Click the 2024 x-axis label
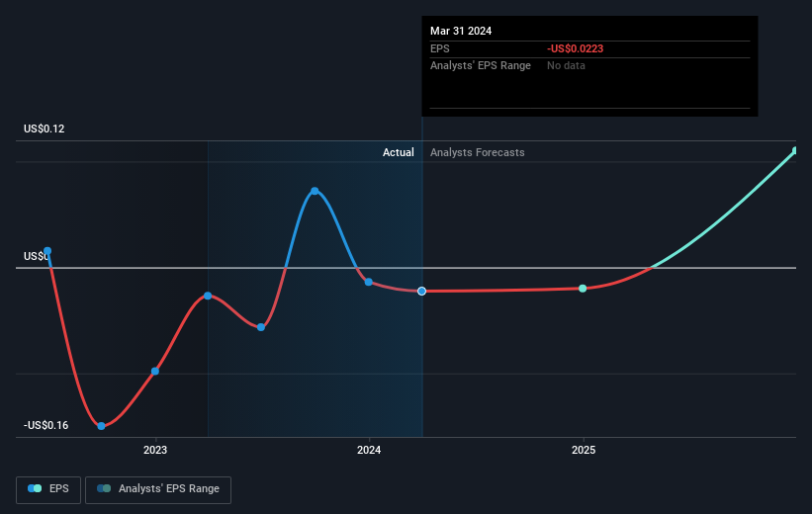 369,450
